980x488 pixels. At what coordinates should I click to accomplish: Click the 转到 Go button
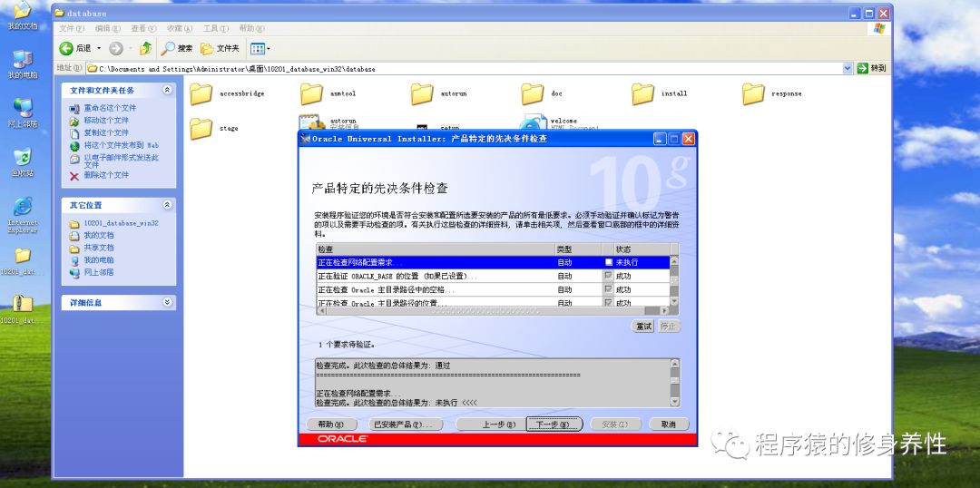pos(872,68)
